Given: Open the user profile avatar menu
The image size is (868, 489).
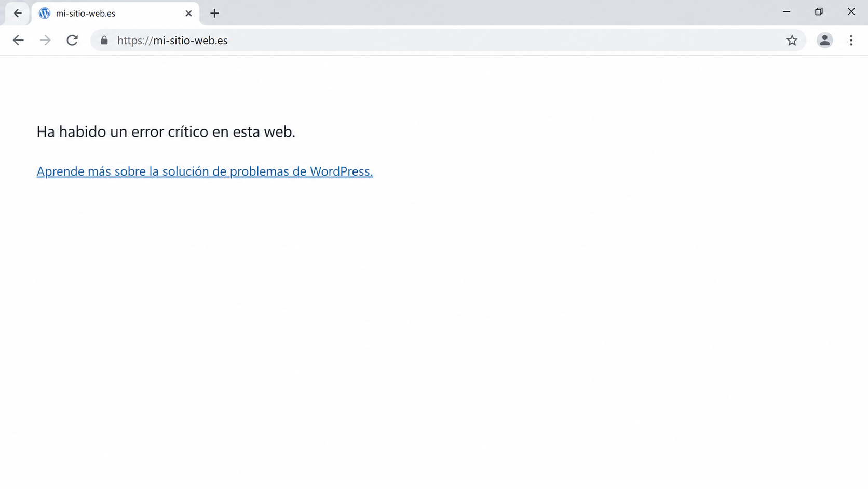Looking at the screenshot, I should (x=824, y=41).
